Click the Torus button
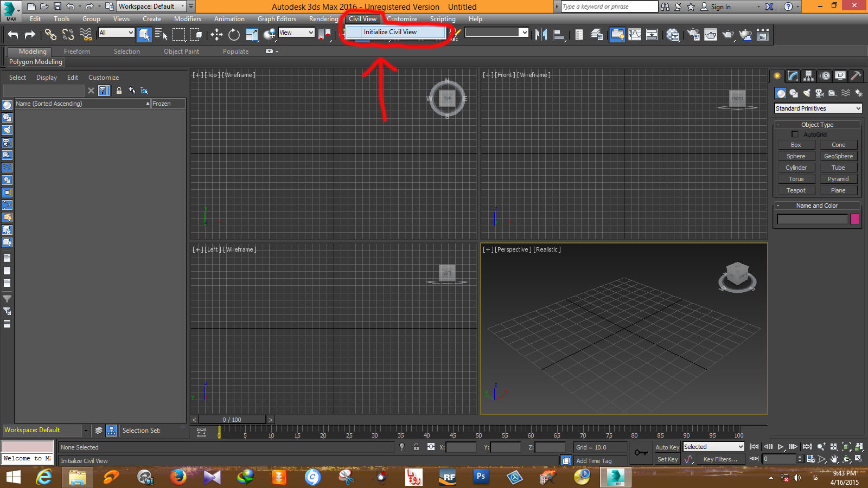The image size is (868, 488). pyautogui.click(x=796, y=179)
